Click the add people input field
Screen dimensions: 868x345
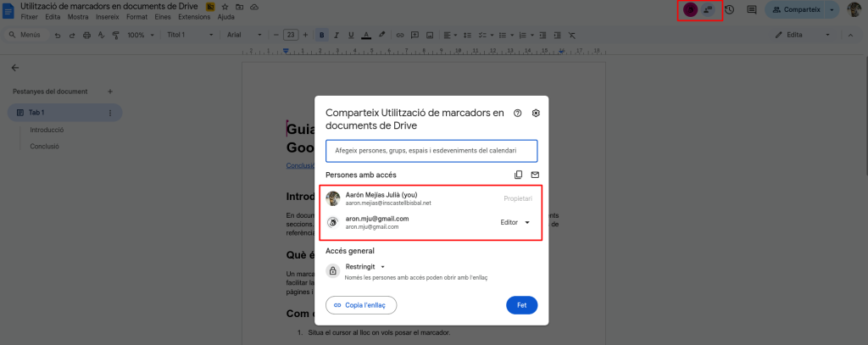pyautogui.click(x=431, y=151)
